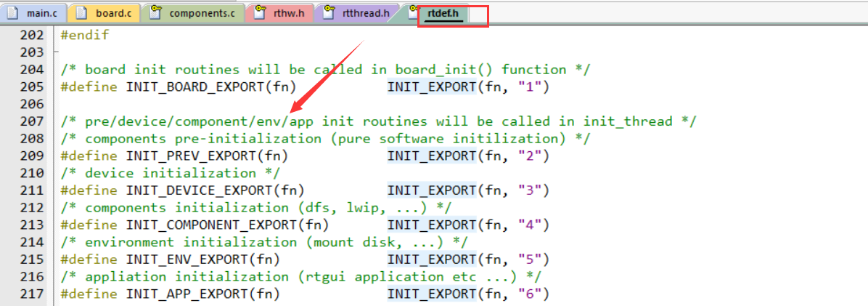Switch to the rthw.h tab
Screen dimensions: 868x306
pos(280,12)
